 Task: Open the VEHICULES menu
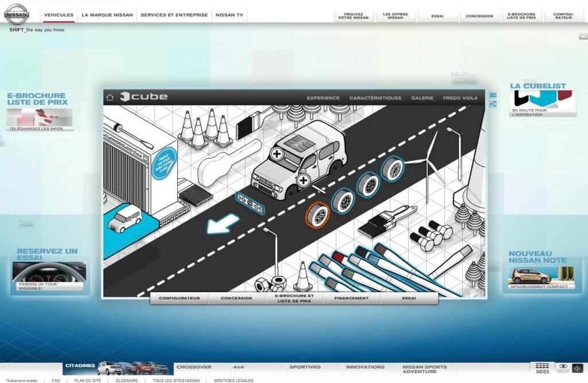click(59, 15)
